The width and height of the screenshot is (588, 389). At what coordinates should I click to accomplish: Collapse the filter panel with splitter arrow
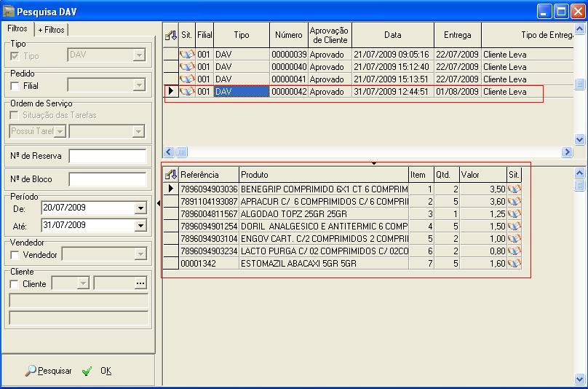(159, 204)
